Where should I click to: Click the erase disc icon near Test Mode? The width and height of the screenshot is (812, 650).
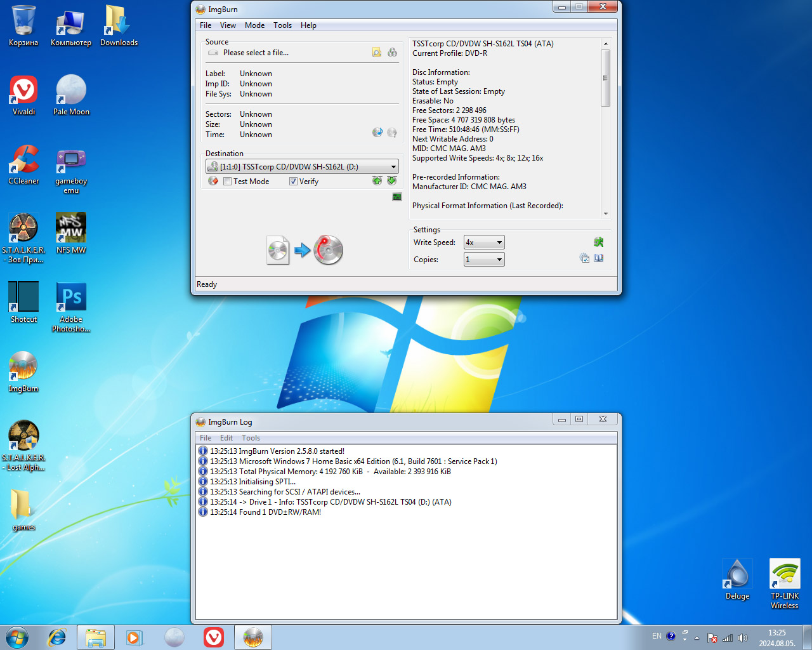[x=213, y=181]
